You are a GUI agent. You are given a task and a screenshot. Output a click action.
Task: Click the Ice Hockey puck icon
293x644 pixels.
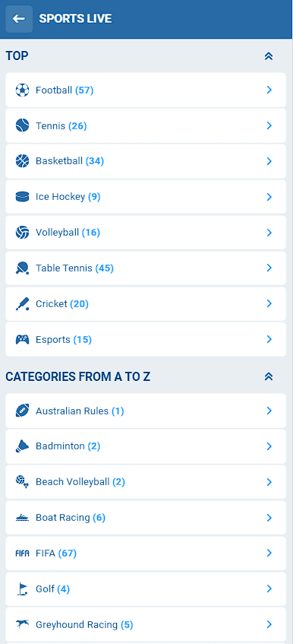[x=22, y=197]
